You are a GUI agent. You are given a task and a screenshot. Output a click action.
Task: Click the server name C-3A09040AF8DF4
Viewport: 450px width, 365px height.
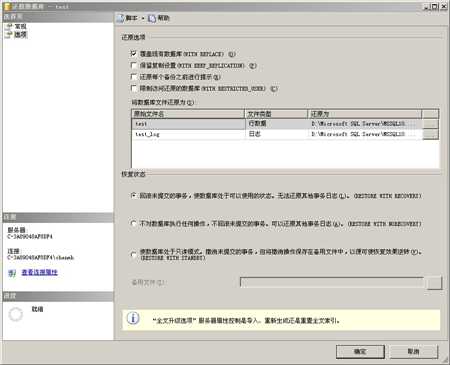point(30,237)
